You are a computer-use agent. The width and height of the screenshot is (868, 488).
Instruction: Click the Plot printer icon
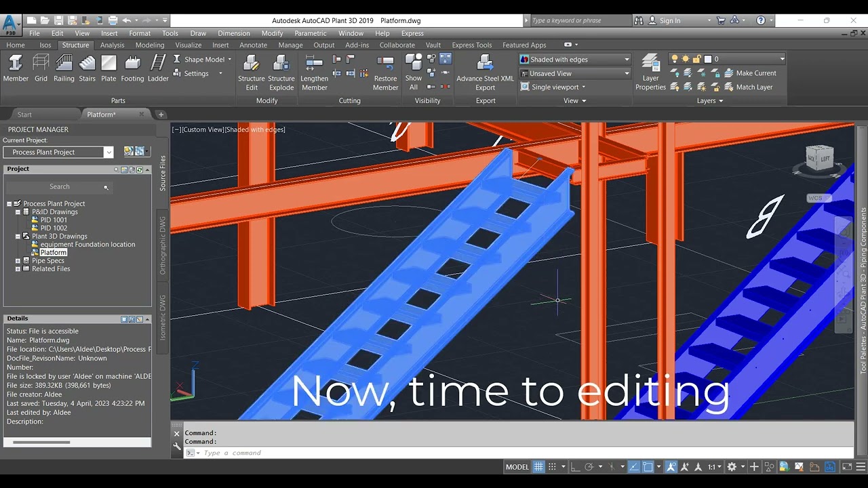tap(113, 20)
